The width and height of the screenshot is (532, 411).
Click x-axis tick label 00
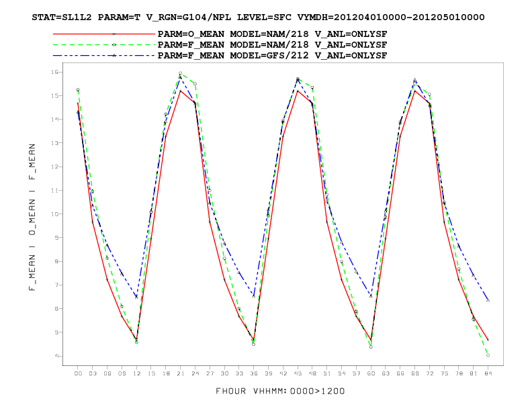point(78,373)
